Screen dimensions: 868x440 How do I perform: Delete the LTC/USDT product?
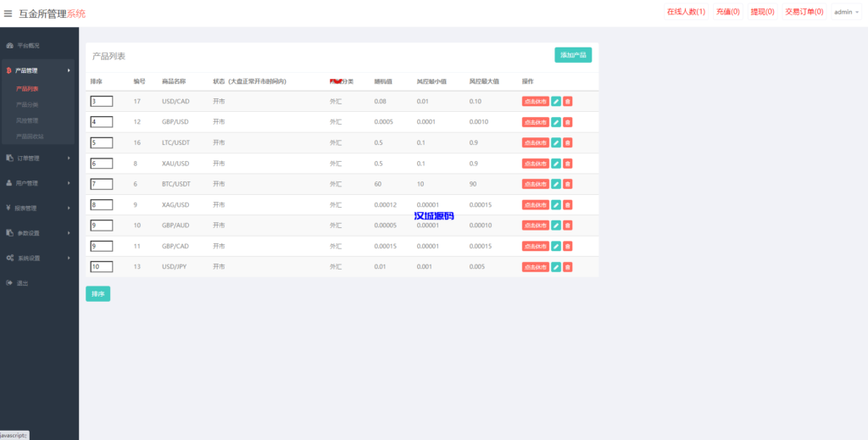point(568,143)
